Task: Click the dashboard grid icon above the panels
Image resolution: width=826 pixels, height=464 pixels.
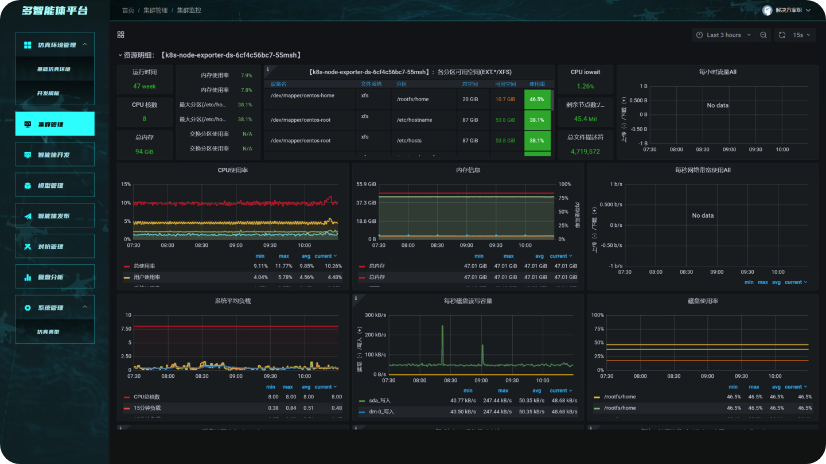Action: click(x=120, y=34)
